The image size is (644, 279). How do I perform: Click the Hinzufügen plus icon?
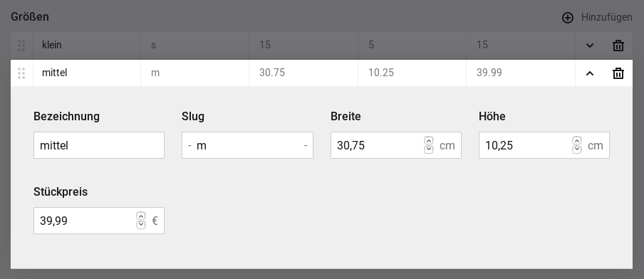568,18
